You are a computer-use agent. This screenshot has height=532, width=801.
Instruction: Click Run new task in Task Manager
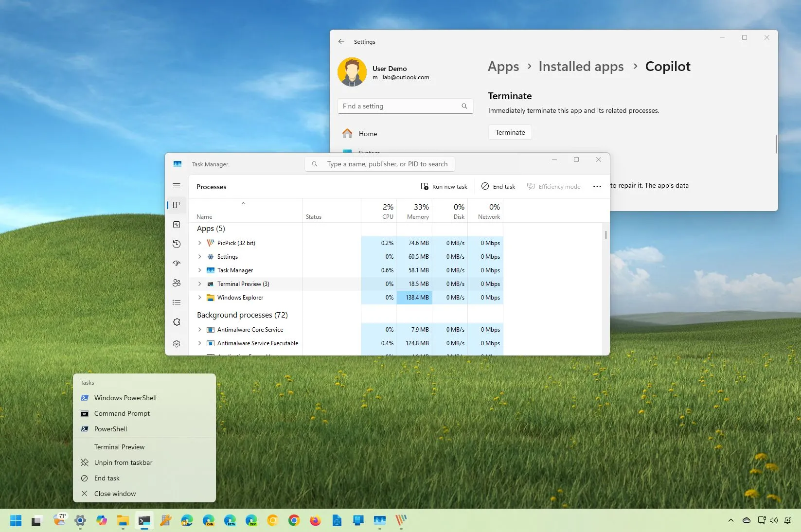(444, 187)
